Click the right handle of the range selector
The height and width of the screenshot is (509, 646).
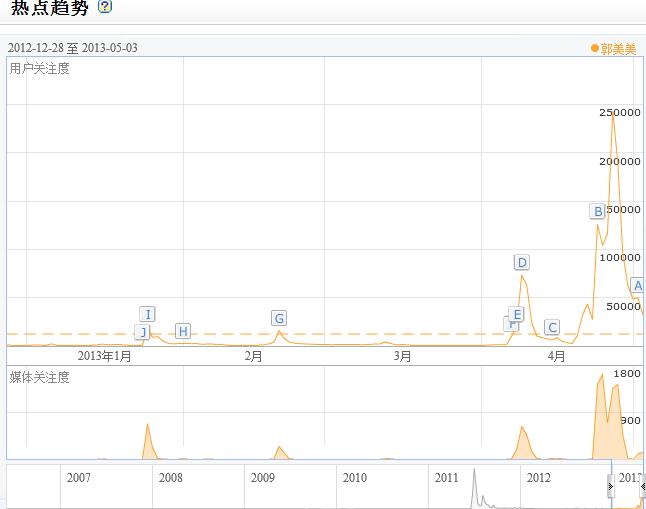tap(642, 487)
